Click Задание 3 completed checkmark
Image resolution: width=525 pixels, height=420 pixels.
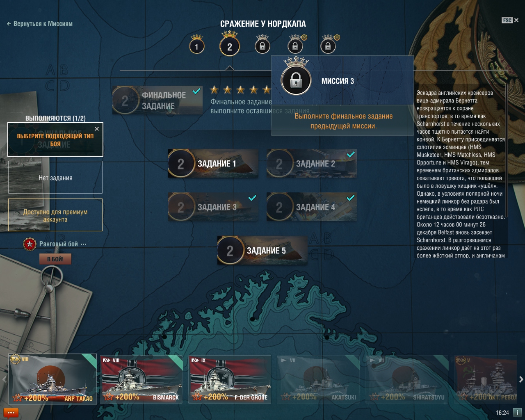coord(252,198)
